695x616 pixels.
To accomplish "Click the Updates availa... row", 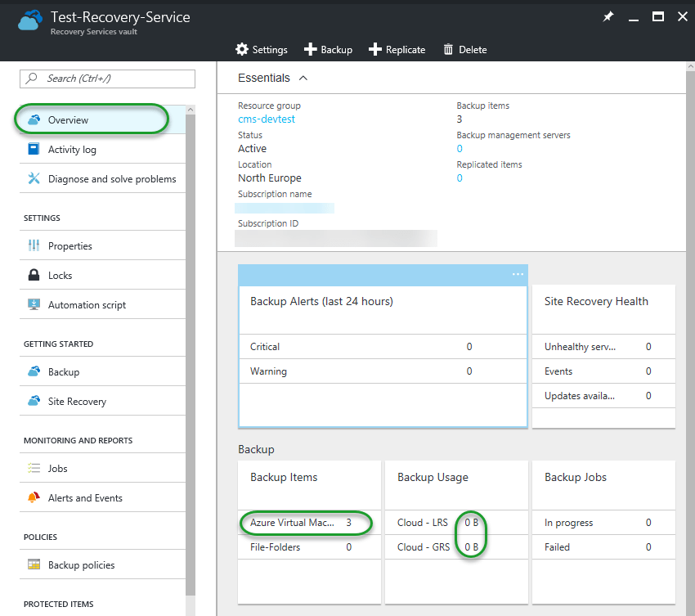I will 603,396.
